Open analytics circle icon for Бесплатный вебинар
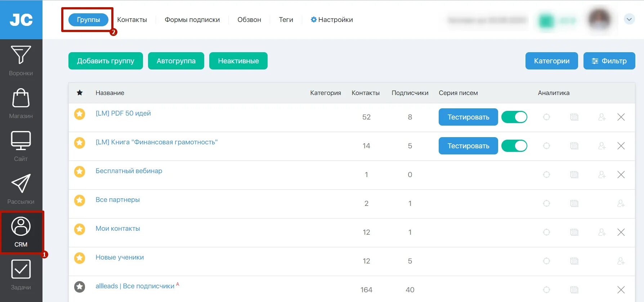Image resolution: width=644 pixels, height=302 pixels. tap(546, 175)
